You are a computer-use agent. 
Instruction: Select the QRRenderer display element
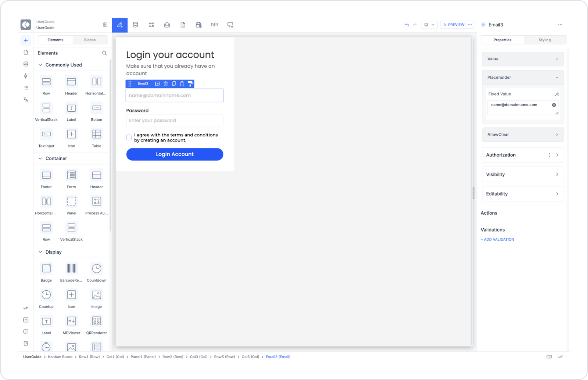(97, 325)
